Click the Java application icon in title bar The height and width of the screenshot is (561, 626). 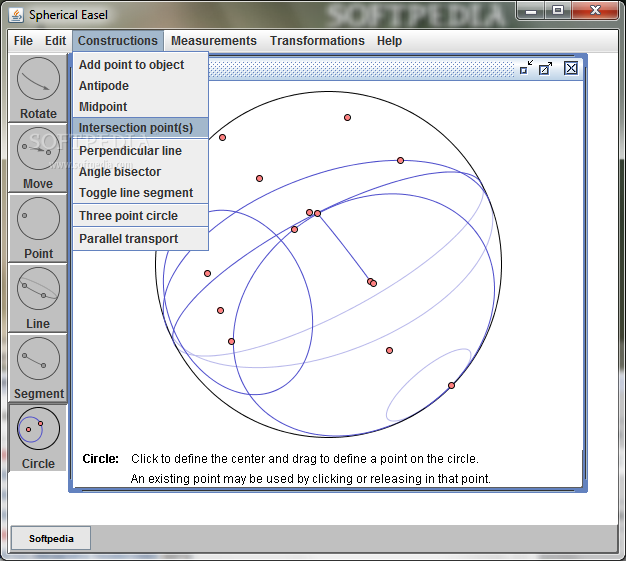pos(16,15)
